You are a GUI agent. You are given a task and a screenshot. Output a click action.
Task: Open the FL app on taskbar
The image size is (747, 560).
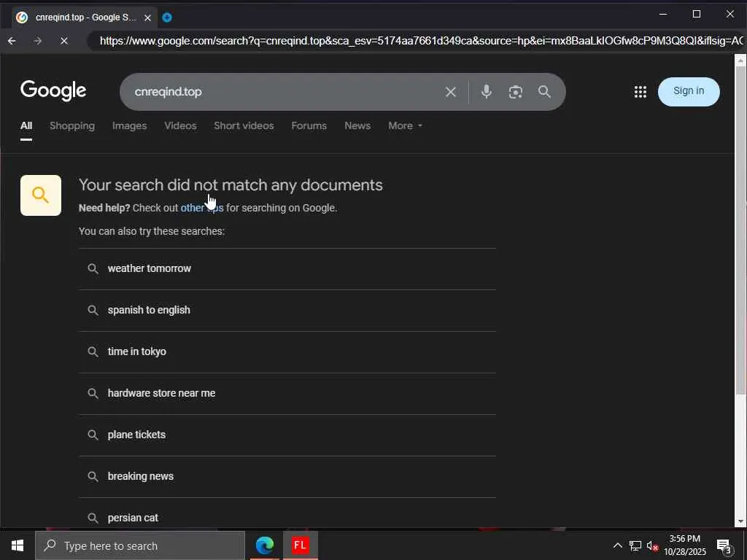300,545
